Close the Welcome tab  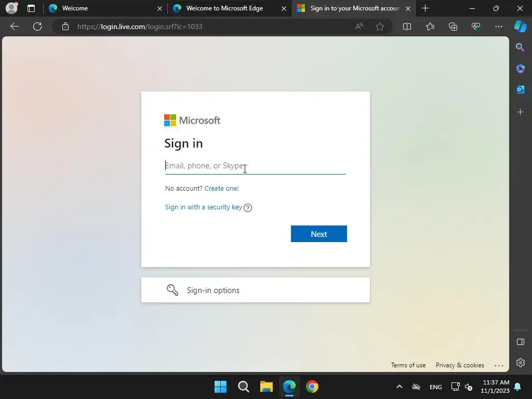[159, 8]
